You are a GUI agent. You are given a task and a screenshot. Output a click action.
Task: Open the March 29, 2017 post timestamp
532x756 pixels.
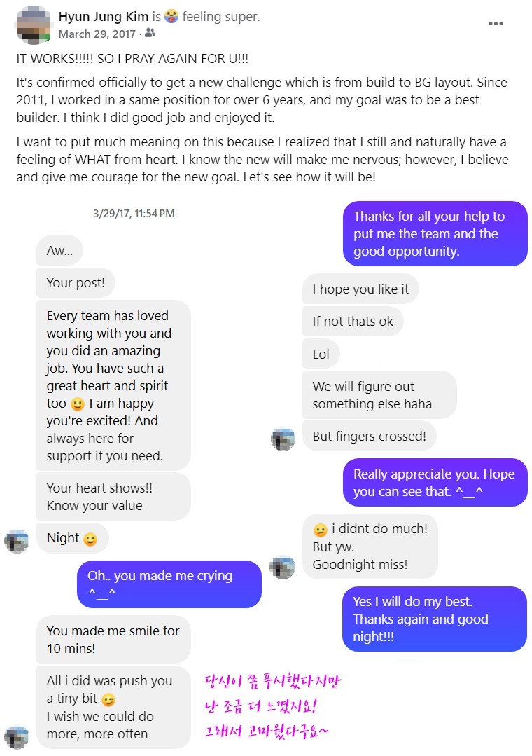(x=97, y=34)
